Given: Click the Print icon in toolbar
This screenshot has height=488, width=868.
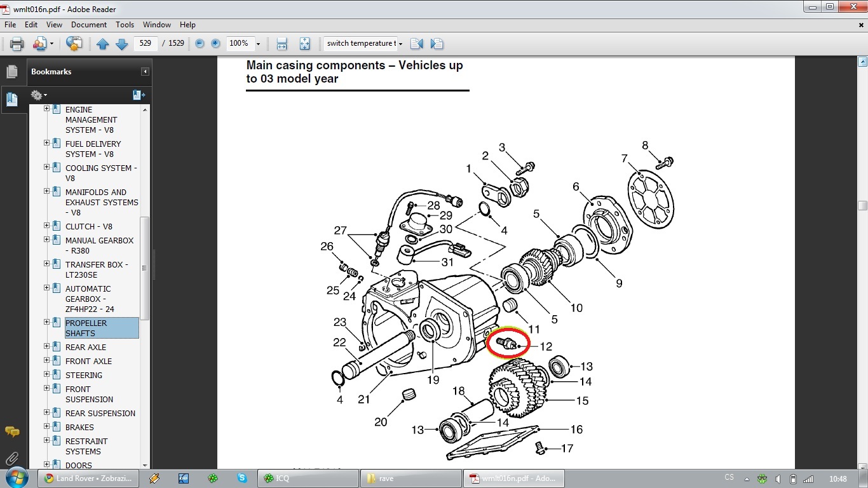Looking at the screenshot, I should tap(17, 44).
